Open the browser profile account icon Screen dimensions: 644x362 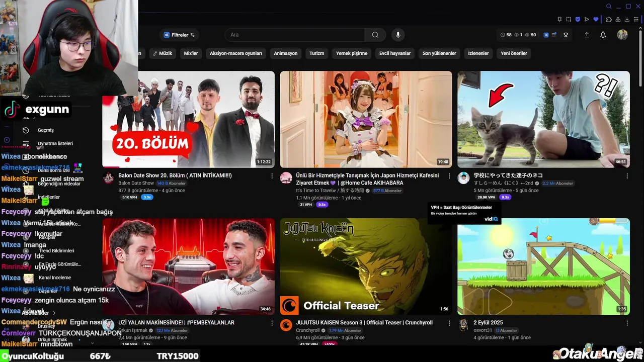pyautogui.click(x=618, y=20)
